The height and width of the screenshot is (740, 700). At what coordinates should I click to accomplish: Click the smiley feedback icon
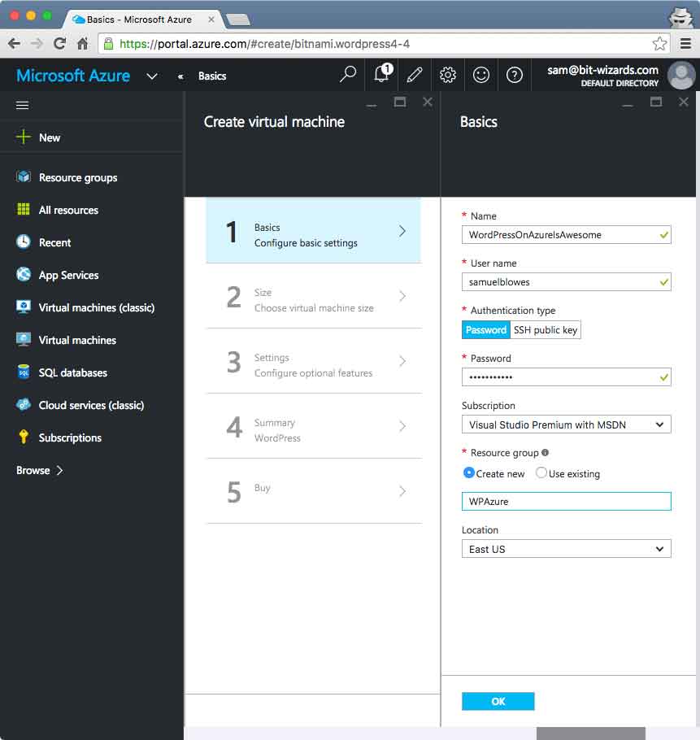coord(481,75)
